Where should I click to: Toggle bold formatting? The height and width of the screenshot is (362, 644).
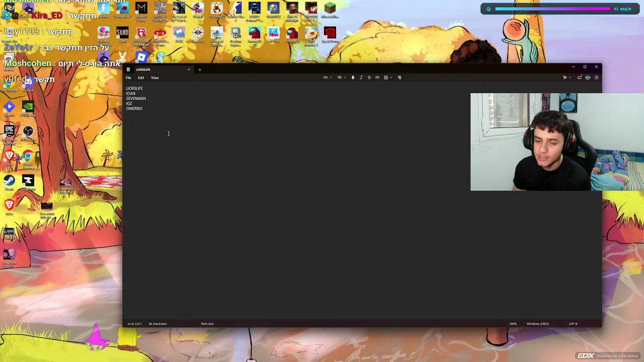[x=353, y=77]
